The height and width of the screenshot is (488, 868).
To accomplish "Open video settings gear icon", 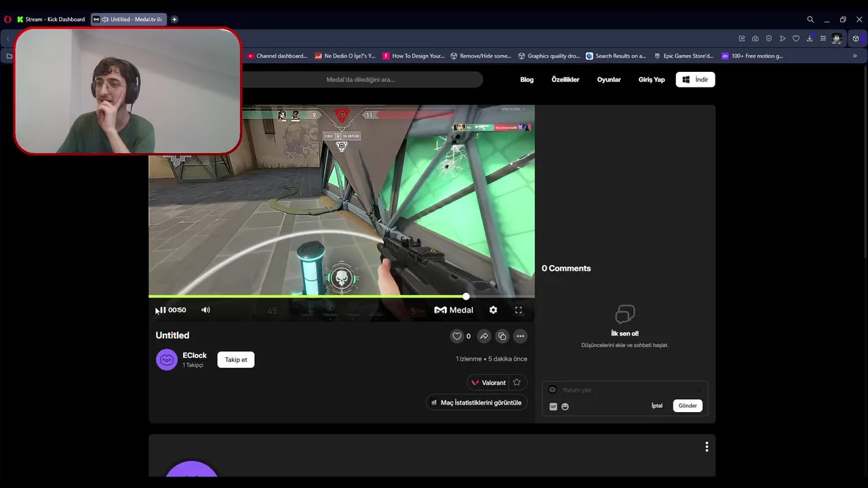I will 493,310.
